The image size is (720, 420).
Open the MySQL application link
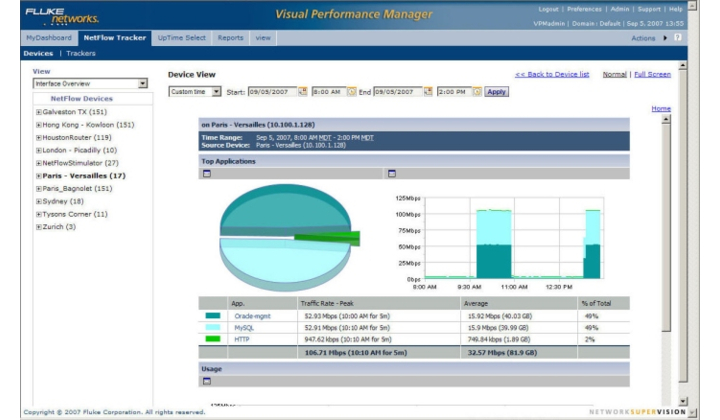click(244, 328)
